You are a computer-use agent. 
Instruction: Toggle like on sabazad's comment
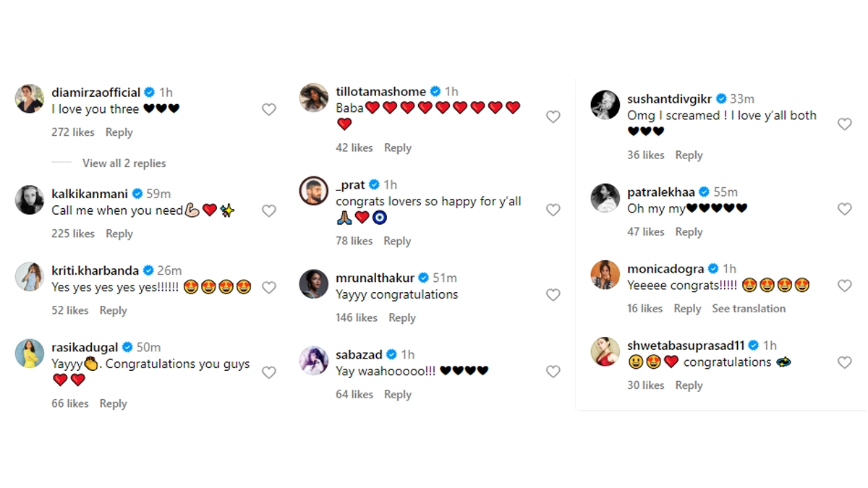pos(553,372)
